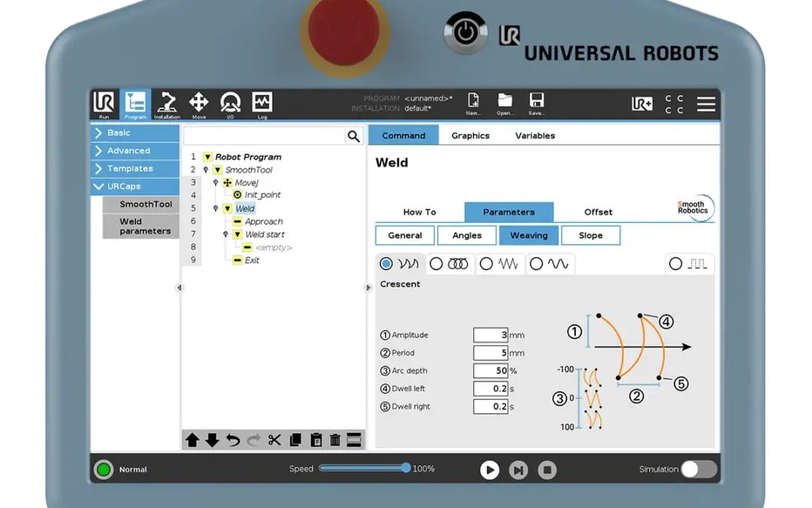Click the delete trash icon in tree toolbar
This screenshot has width=812, height=508.
pyautogui.click(x=335, y=440)
